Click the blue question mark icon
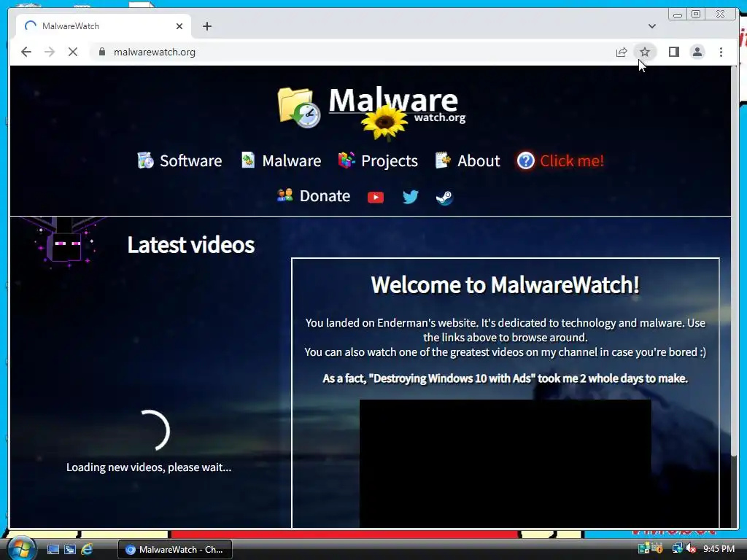747x560 pixels. pyautogui.click(x=526, y=161)
